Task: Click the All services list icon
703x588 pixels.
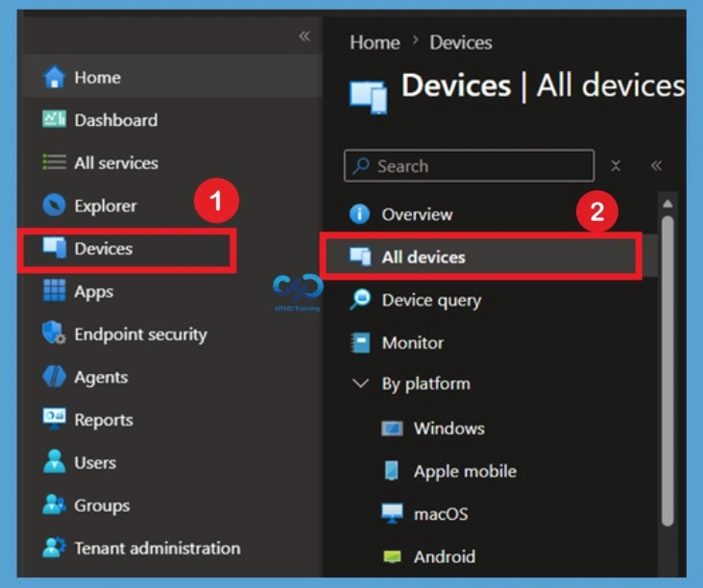Action: coord(54,162)
